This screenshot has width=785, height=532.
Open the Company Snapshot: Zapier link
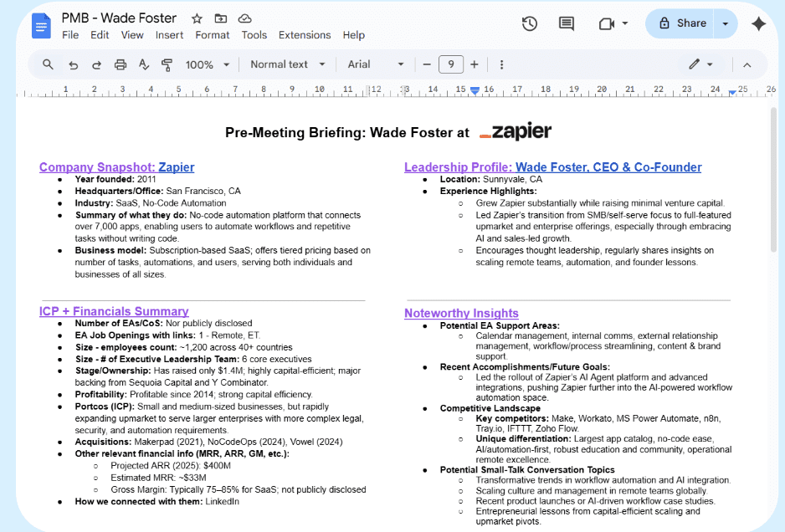116,167
